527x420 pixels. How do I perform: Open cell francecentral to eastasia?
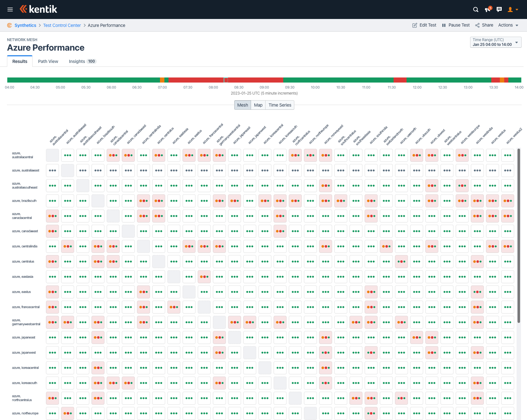pyautogui.click(x=174, y=307)
